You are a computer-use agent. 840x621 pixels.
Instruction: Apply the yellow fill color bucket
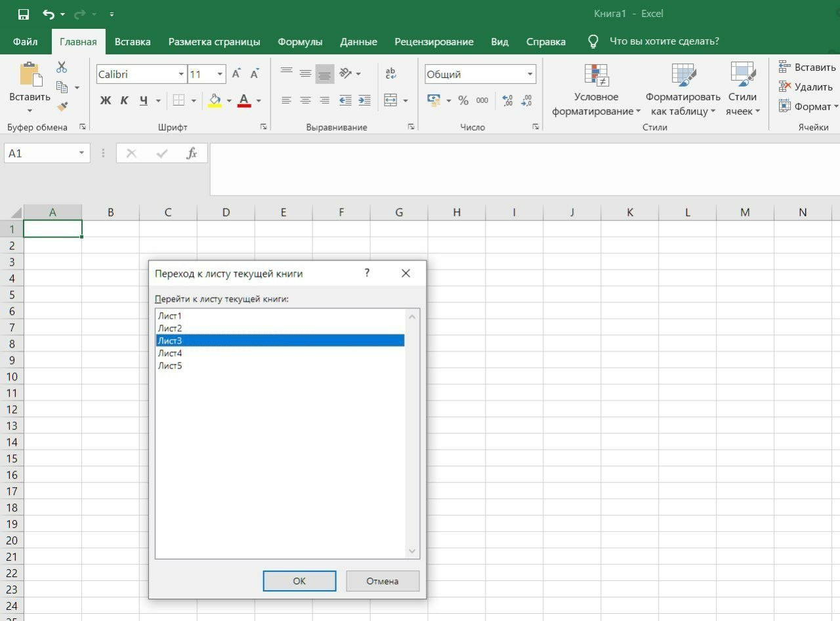[x=215, y=100]
